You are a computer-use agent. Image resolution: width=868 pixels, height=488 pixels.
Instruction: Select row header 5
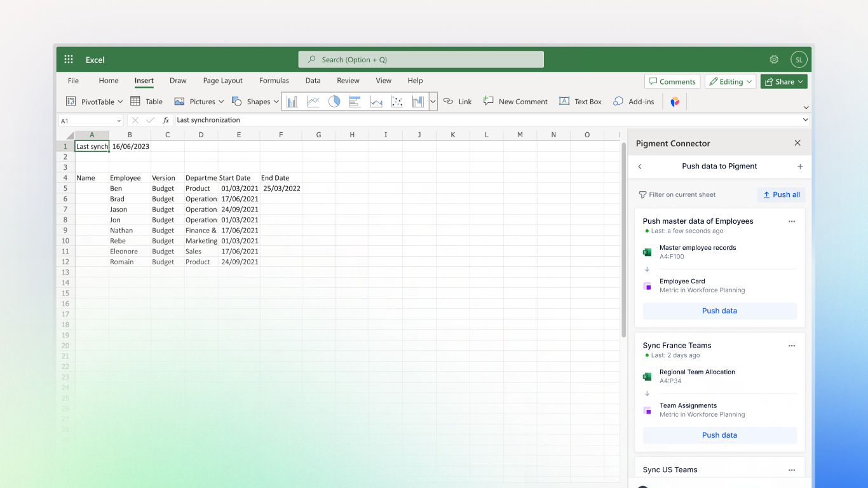[65, 189]
